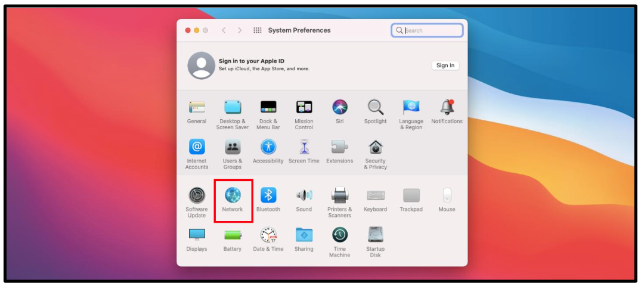The height and width of the screenshot is (287, 644).
Task: Click the Search field in System Preferences
Action: pos(427,30)
